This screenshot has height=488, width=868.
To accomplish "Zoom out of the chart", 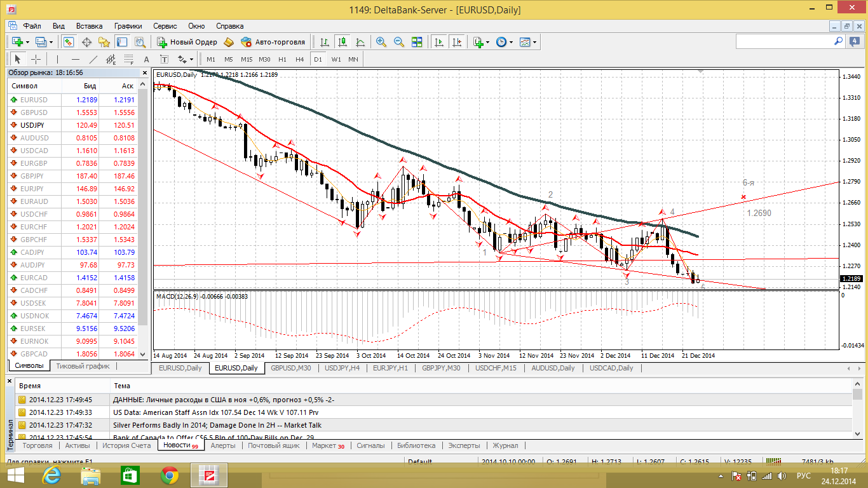I will point(399,42).
